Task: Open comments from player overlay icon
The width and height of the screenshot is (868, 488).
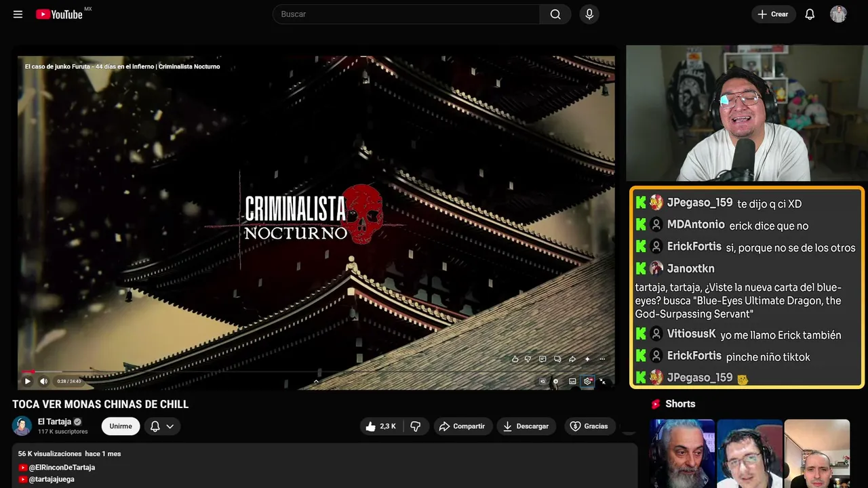Action: 542,359
